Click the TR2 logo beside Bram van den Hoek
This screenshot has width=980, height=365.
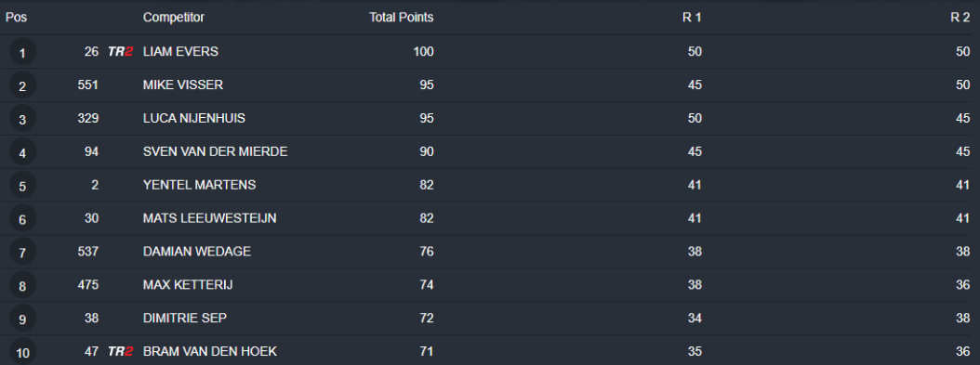(120, 352)
